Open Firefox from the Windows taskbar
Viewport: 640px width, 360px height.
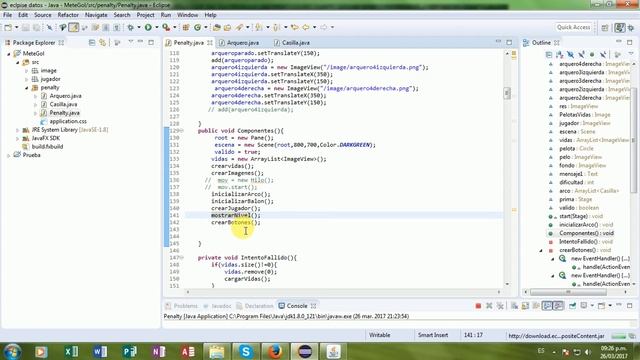tap(275, 351)
